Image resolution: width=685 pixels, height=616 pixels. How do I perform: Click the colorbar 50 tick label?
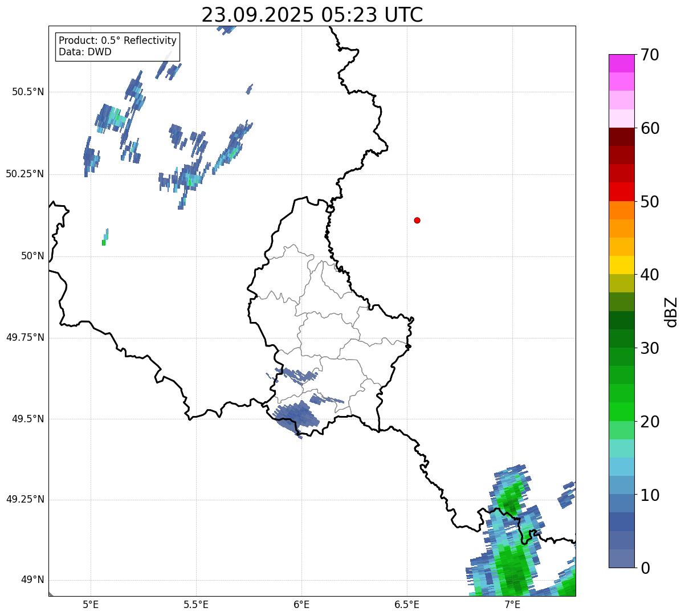(x=650, y=202)
